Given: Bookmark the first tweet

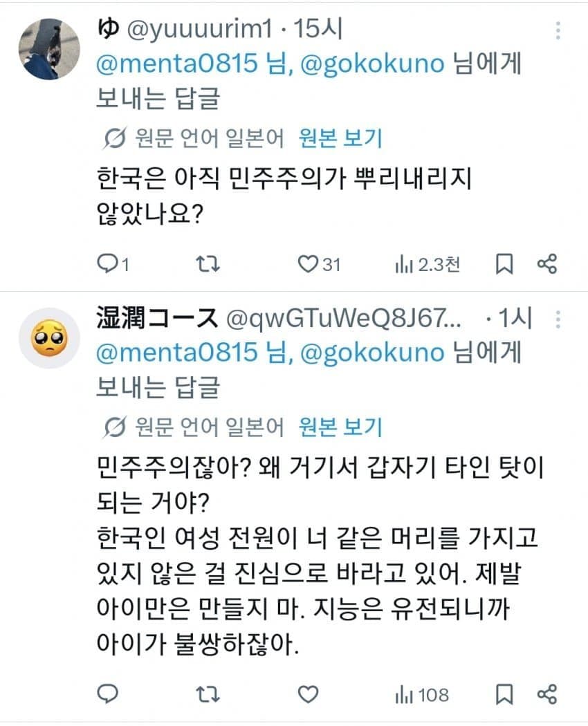Looking at the screenshot, I should (504, 264).
